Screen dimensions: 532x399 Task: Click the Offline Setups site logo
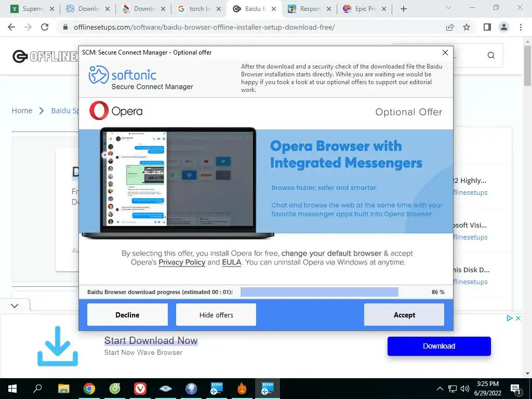pos(45,56)
